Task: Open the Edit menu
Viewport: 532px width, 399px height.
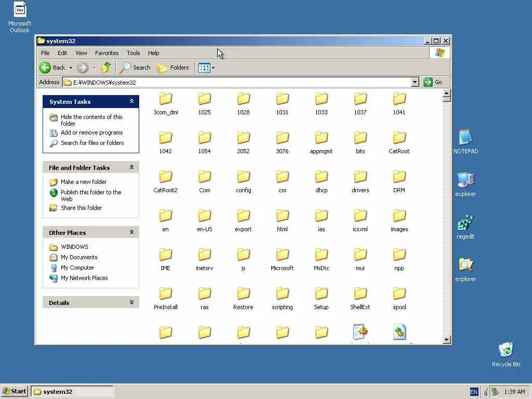Action: coord(62,53)
